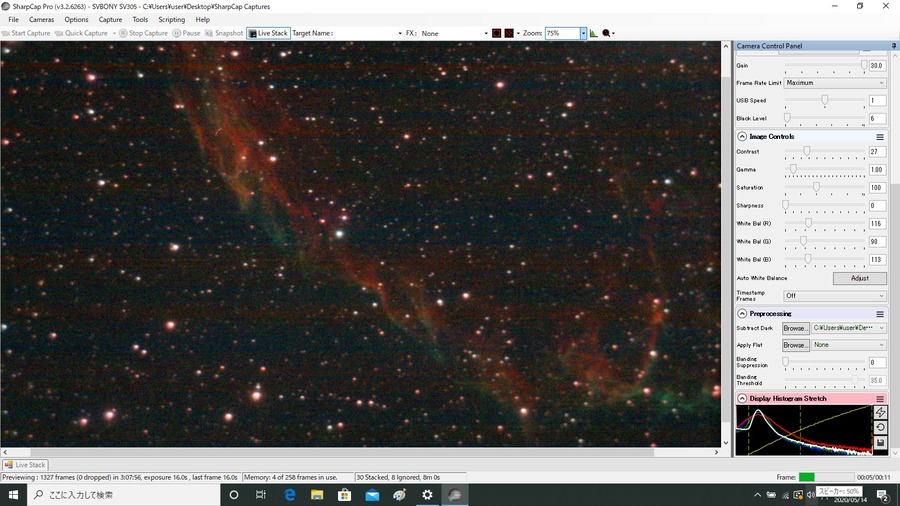Image resolution: width=900 pixels, height=506 pixels.
Task: Click the second red reticule icon
Action: [509, 33]
